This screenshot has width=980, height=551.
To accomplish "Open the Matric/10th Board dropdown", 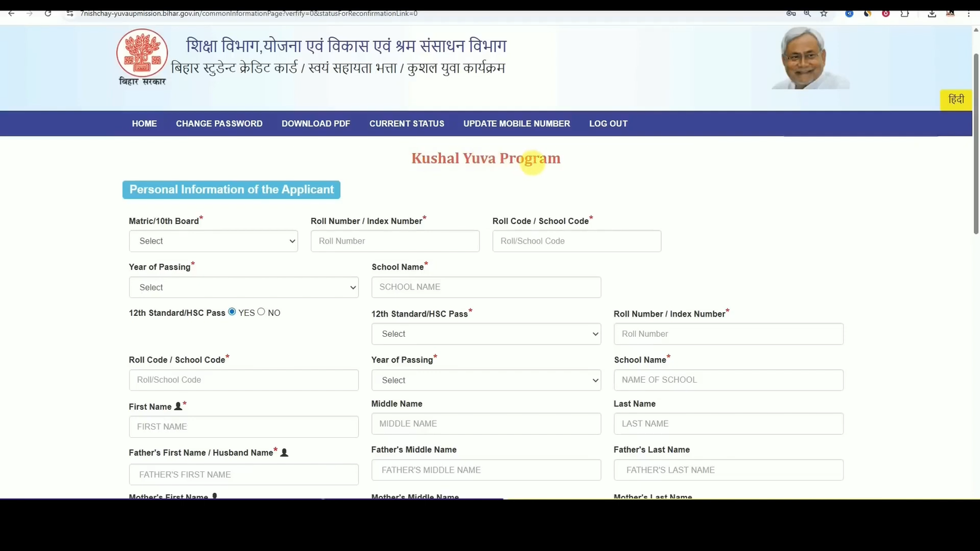I will (213, 241).
